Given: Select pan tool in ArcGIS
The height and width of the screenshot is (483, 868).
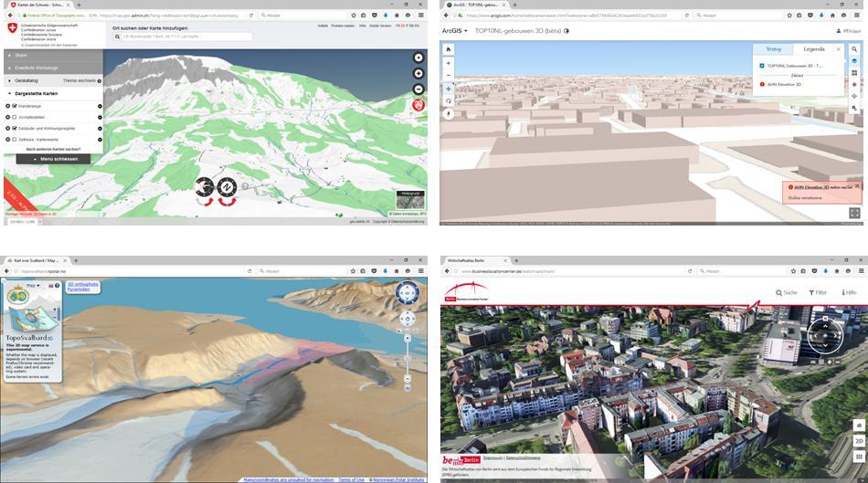Looking at the screenshot, I should click(x=449, y=89).
